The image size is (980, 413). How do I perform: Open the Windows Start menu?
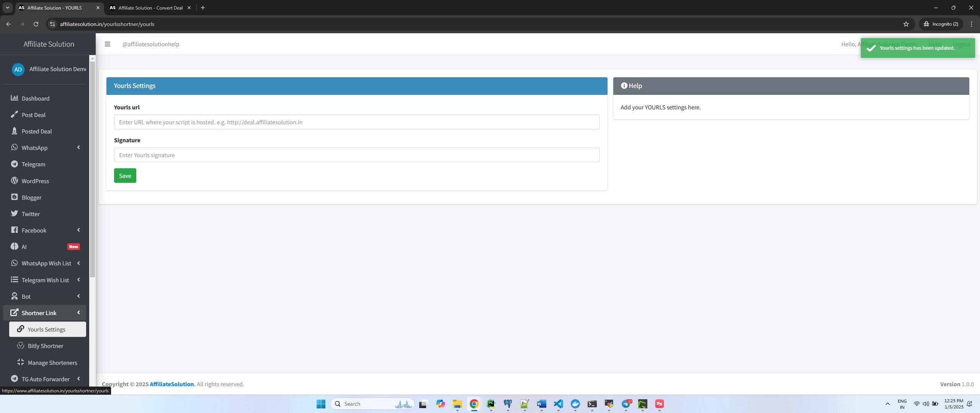click(x=321, y=404)
